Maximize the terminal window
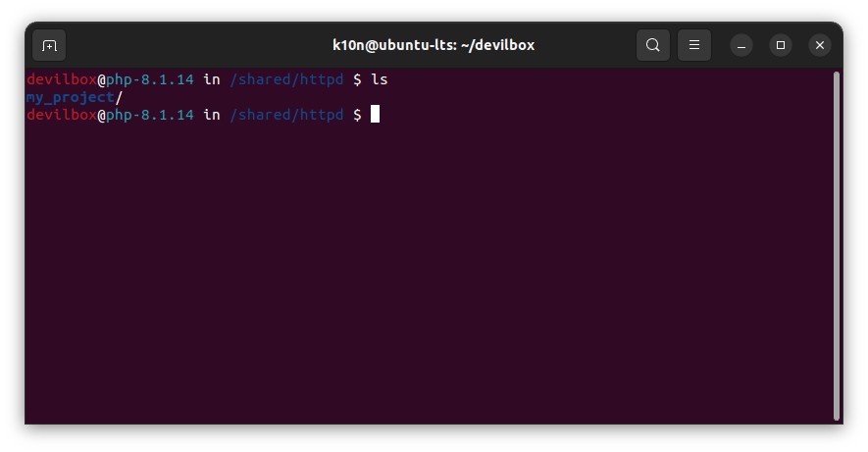The width and height of the screenshot is (868, 452). coord(781,45)
